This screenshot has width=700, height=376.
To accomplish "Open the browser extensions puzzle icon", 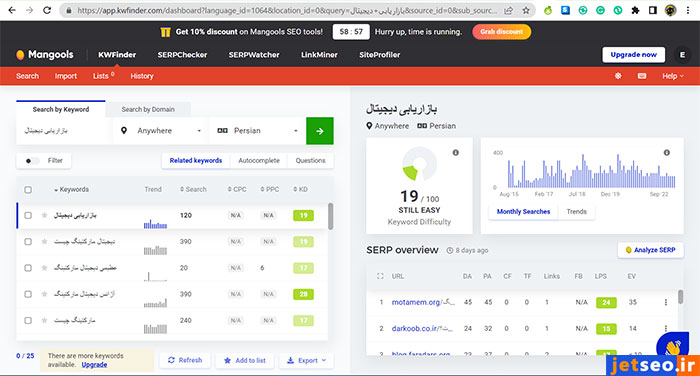I will click(x=635, y=10).
